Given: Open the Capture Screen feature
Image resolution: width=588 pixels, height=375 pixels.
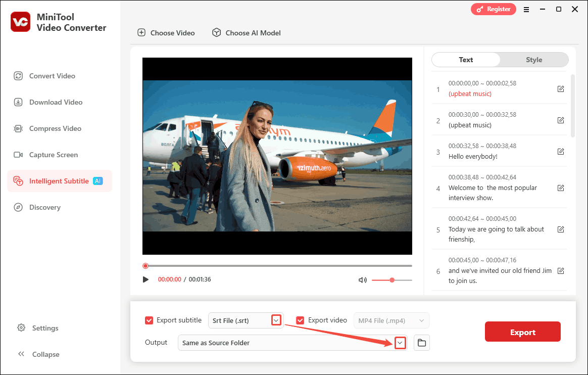Looking at the screenshot, I should pos(54,155).
